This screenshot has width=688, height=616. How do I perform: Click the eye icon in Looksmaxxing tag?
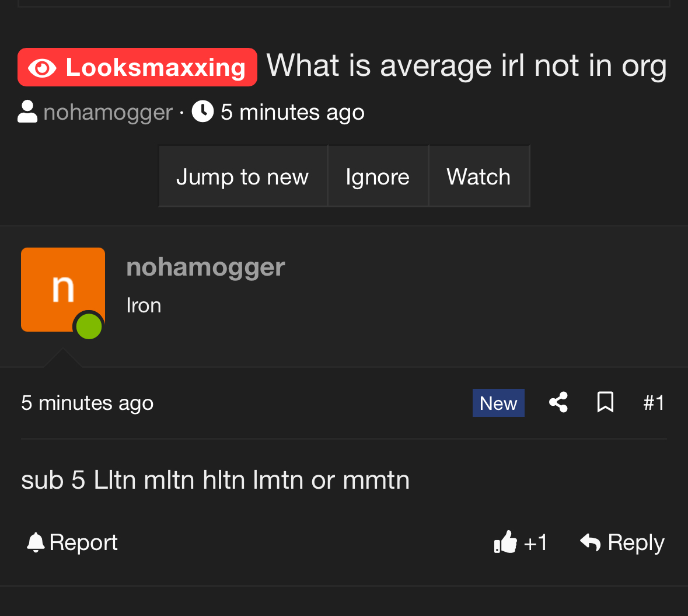42,68
